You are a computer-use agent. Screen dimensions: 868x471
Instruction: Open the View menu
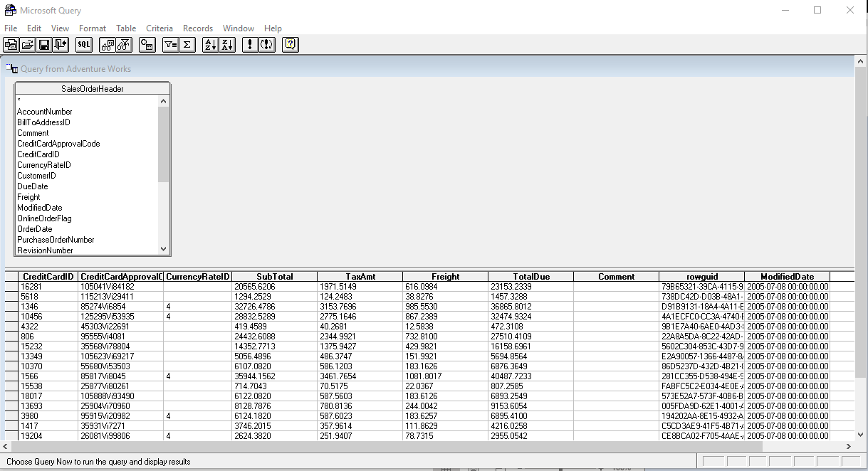tap(60, 28)
